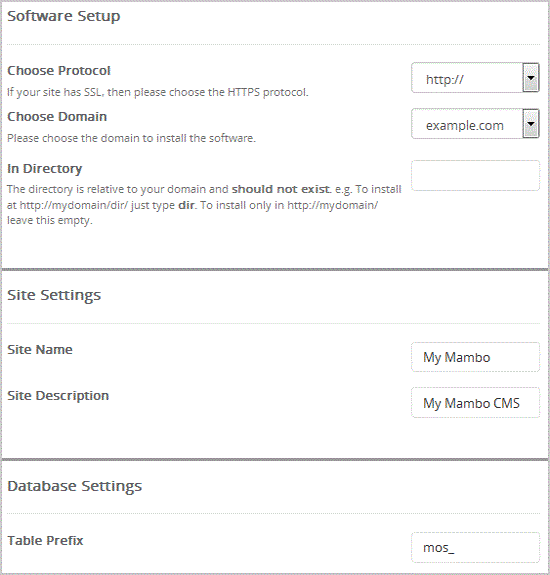
Task: Expand the Choose Domain dropdown arrow
Action: click(531, 124)
